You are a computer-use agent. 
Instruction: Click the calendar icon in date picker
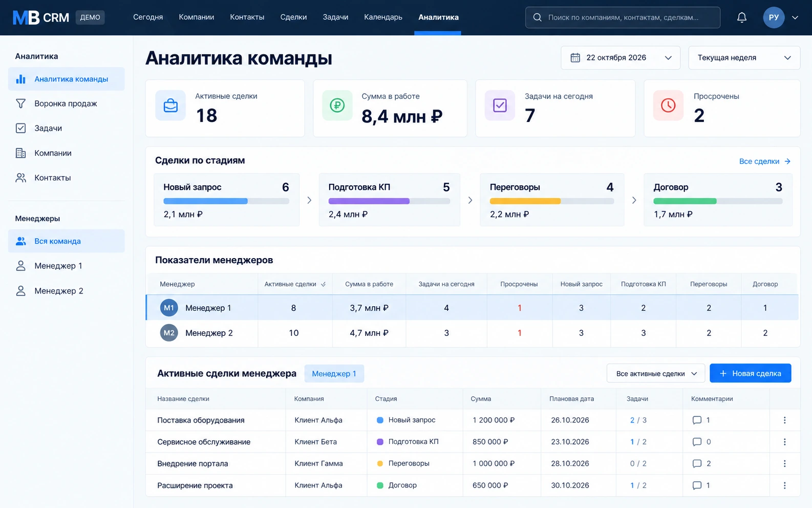click(575, 57)
